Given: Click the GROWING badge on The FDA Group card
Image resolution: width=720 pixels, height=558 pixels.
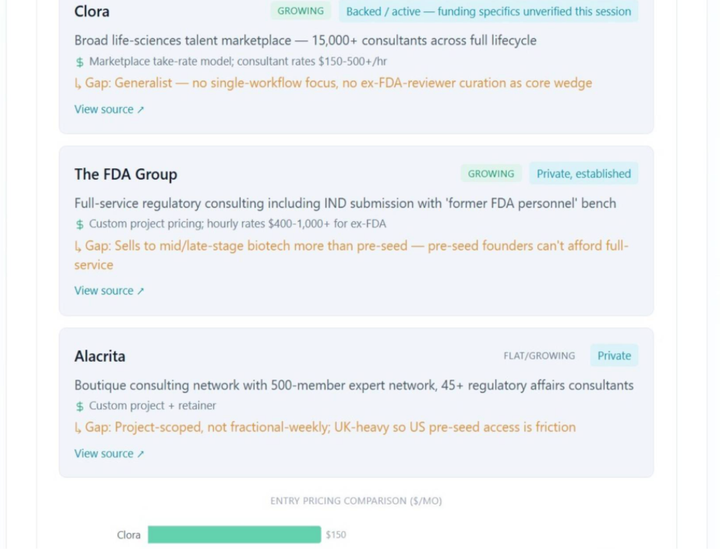Looking at the screenshot, I should (491, 174).
